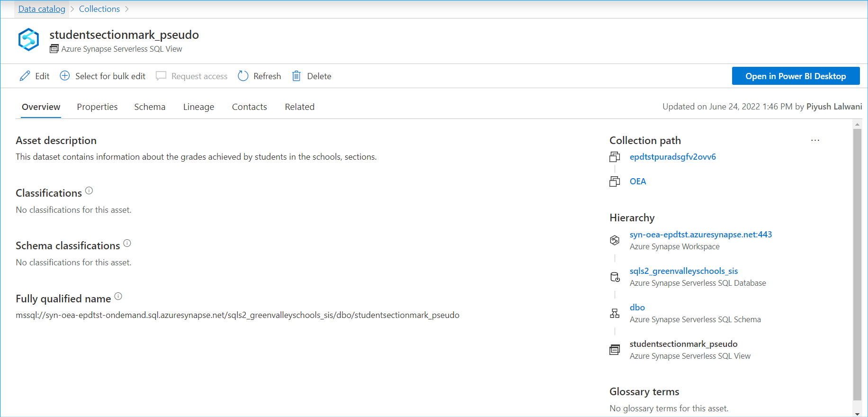
Task: Click Open in Power BI Desktop button
Action: click(x=796, y=76)
